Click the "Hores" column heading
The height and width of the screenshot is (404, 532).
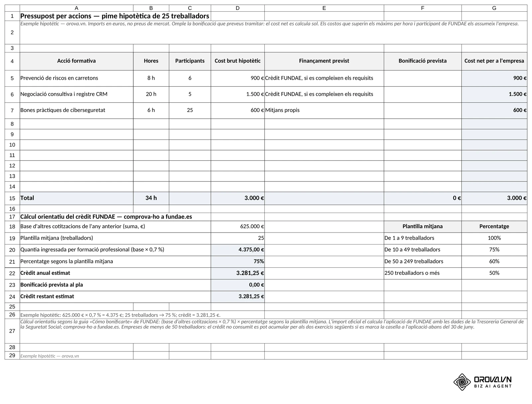coord(151,61)
